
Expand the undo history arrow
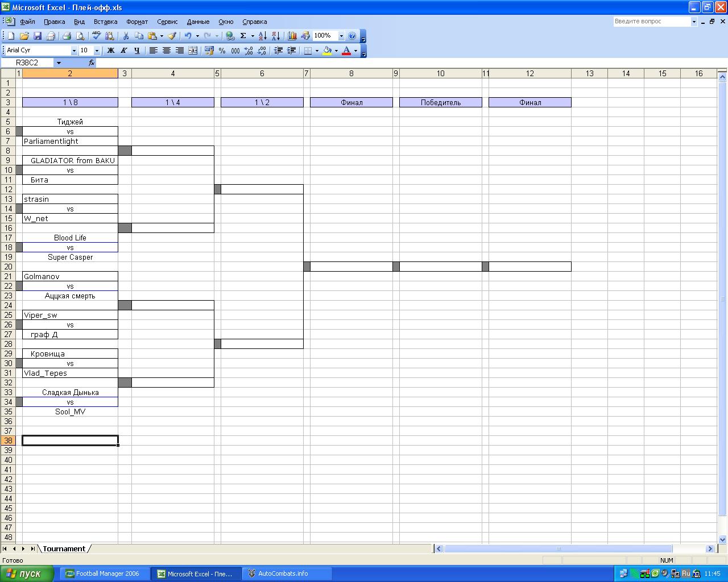click(197, 36)
